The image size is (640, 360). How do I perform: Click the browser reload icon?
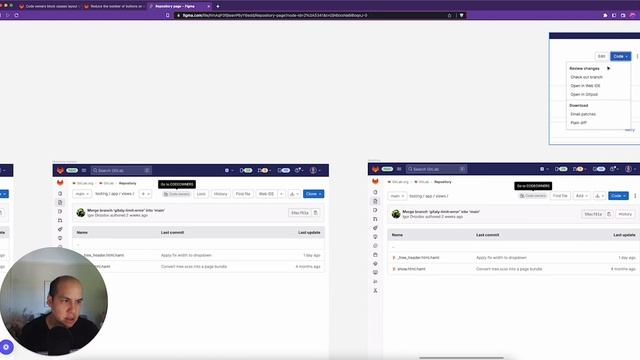(x=16, y=15)
